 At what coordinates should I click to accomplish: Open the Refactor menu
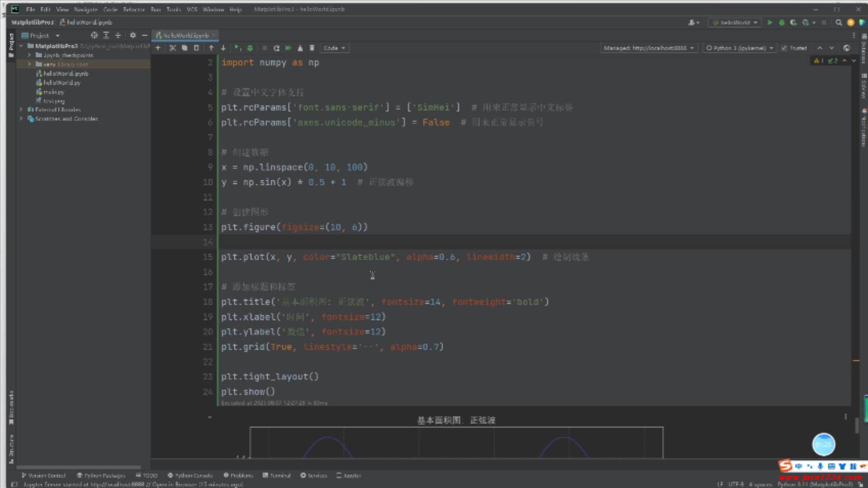(x=133, y=9)
